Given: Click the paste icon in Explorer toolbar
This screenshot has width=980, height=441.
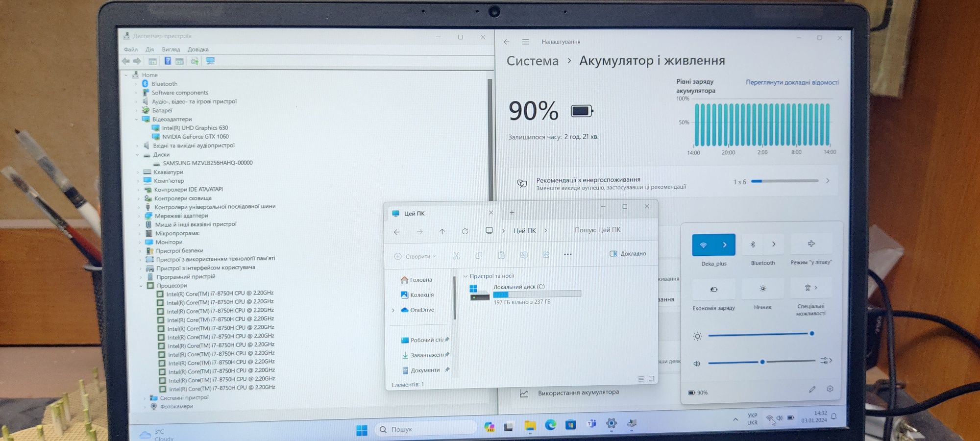Looking at the screenshot, I should (x=501, y=255).
